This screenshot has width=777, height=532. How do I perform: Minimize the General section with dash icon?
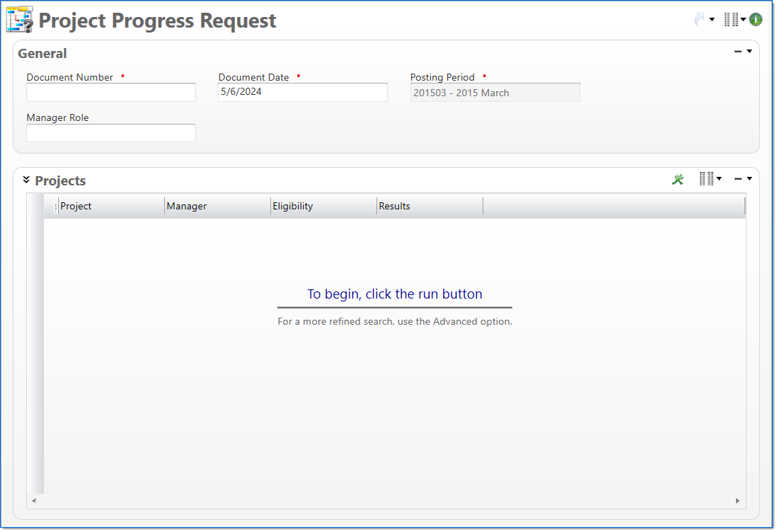pos(738,52)
